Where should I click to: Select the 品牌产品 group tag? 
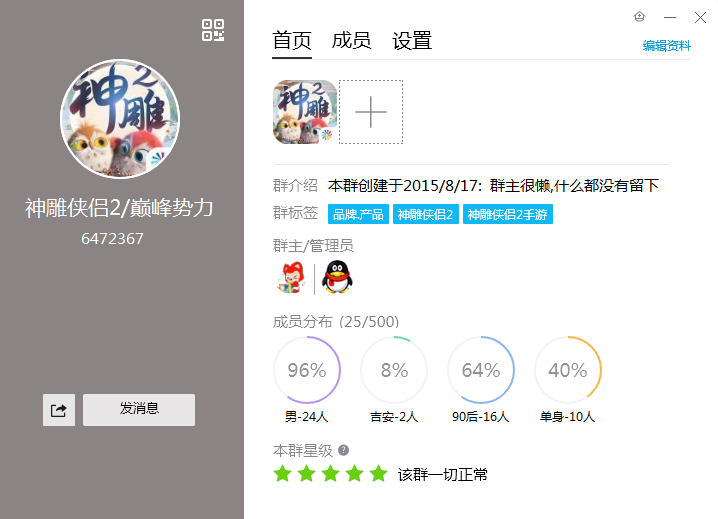tap(358, 214)
